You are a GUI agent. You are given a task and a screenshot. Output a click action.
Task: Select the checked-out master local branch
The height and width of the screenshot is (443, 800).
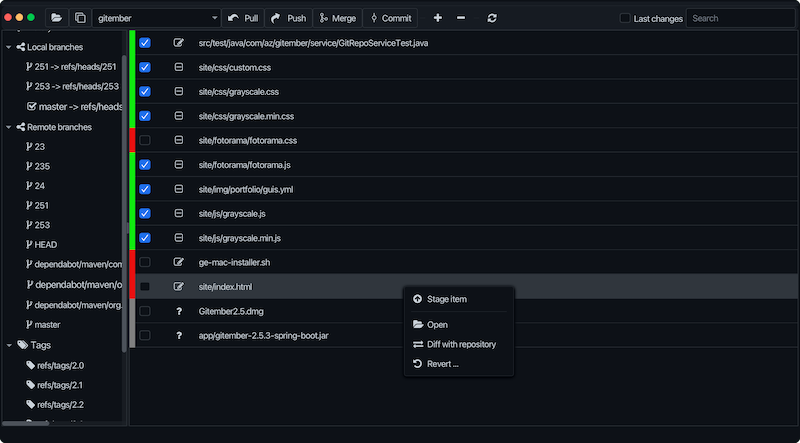pos(74,107)
